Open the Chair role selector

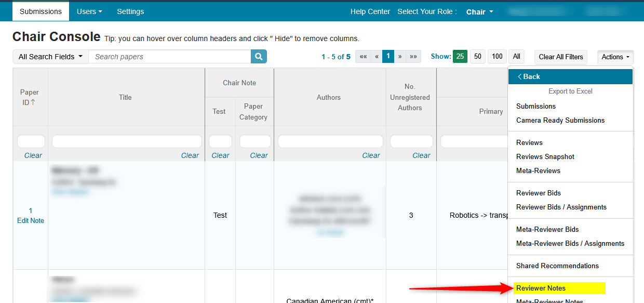(479, 12)
